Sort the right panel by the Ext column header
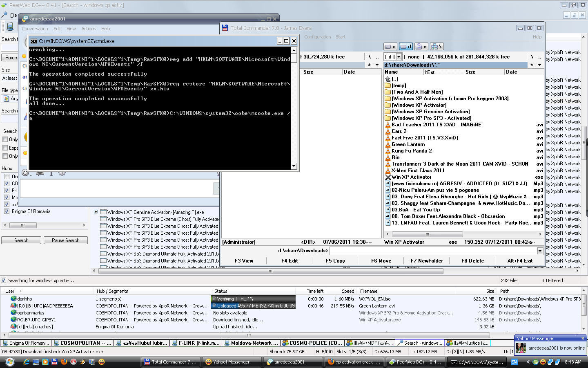The height and width of the screenshot is (368, 588). [443, 72]
